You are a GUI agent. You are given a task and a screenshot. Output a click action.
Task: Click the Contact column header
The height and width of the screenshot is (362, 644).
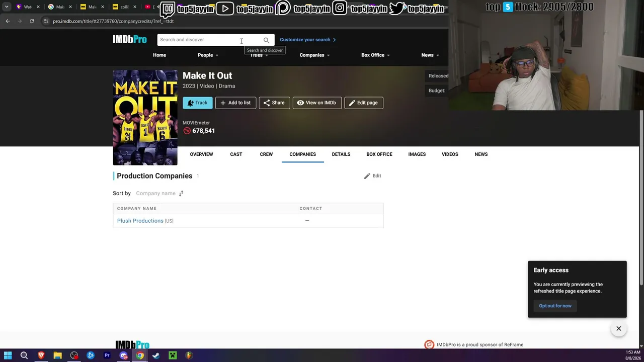tap(311, 208)
